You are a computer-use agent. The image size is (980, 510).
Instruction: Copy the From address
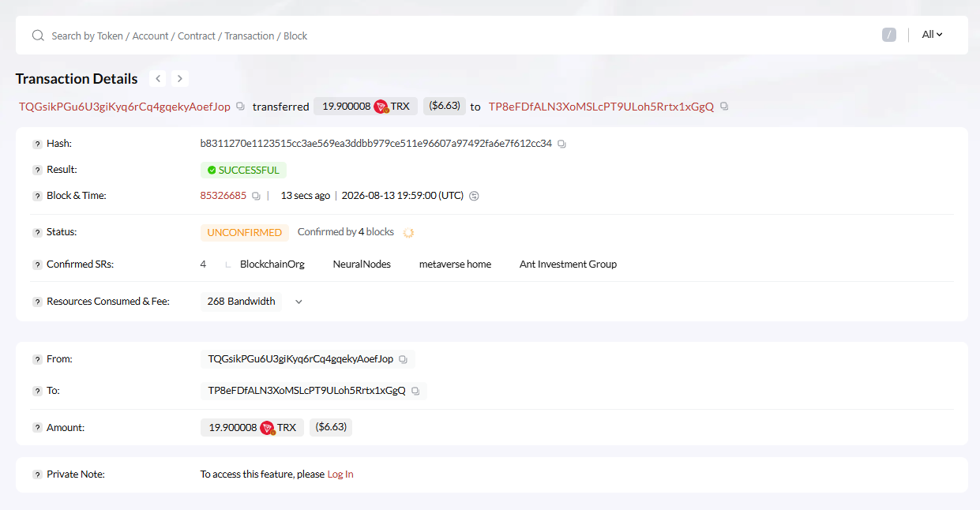tap(403, 359)
